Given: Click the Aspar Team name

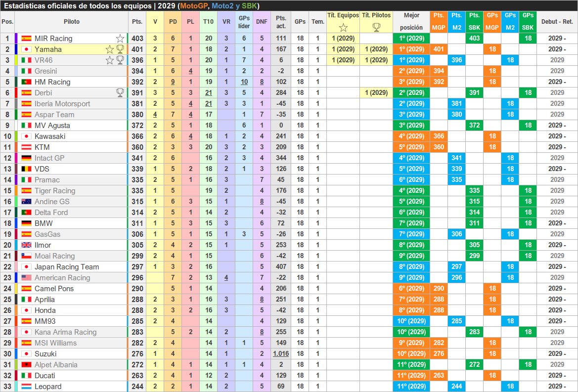Looking at the screenshot, I should 54,115.
